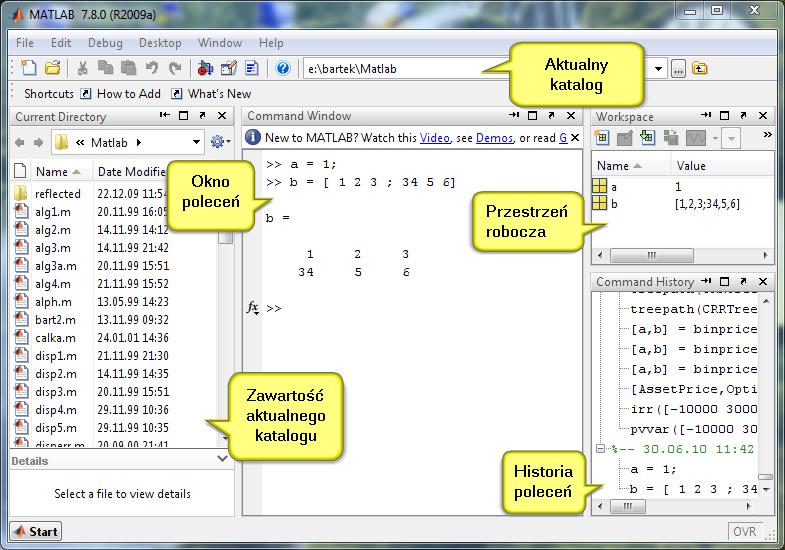This screenshot has height=550, width=785.
Task: Click the Copy icon in toolbar
Action: 105,68
